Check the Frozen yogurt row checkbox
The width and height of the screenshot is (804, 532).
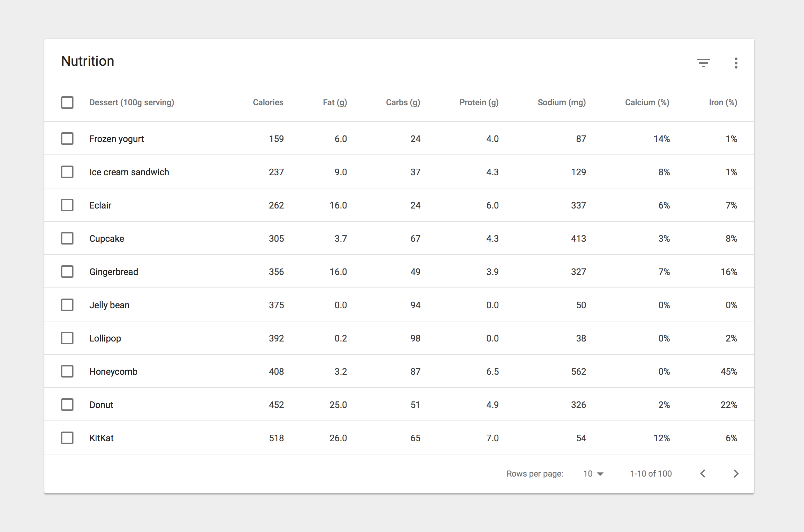67,139
